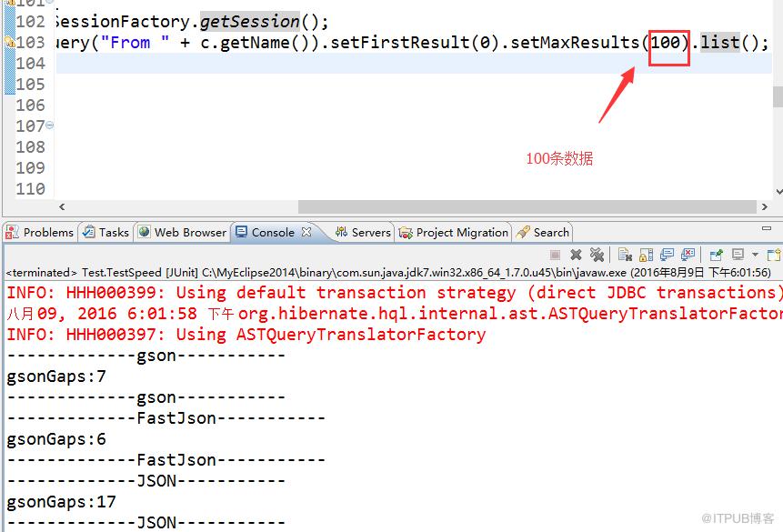Click the editor's vertical scrollbar thumb
This screenshot has height=532, width=783.
778,96
